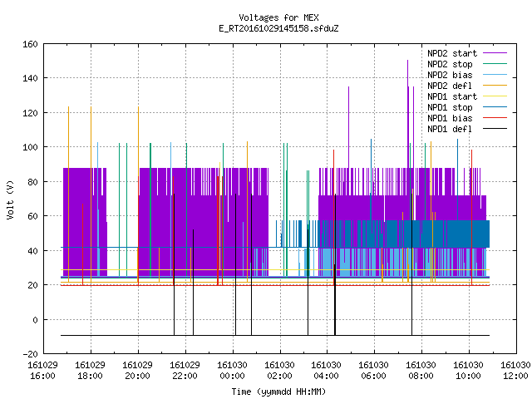Click the NPD1 defl legend label
532x399 pixels.
[x=450, y=129]
